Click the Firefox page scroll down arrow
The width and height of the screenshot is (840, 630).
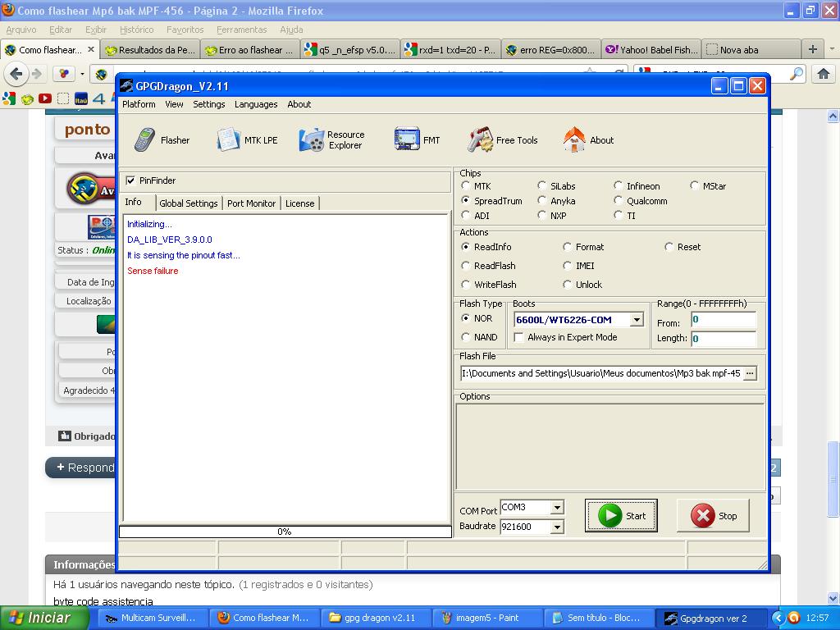(833, 598)
